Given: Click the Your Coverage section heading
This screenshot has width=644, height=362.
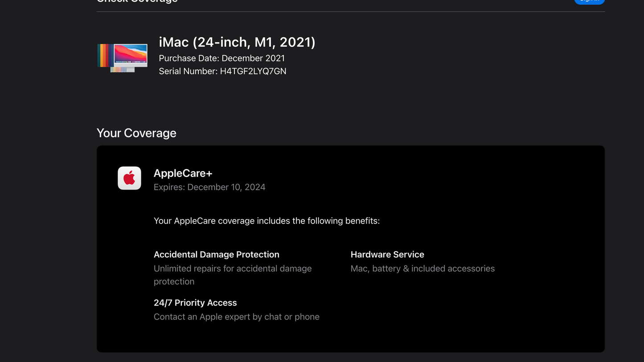Looking at the screenshot, I should click(136, 133).
